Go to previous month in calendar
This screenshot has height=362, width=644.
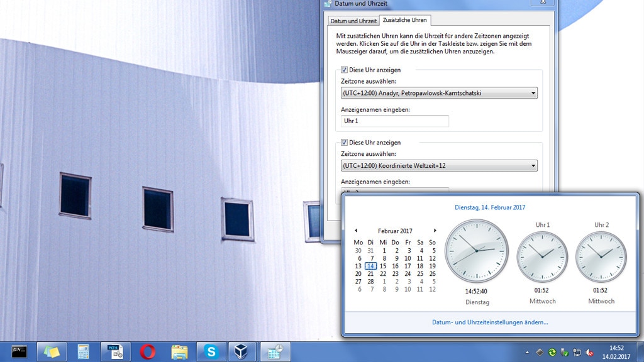pos(356,231)
